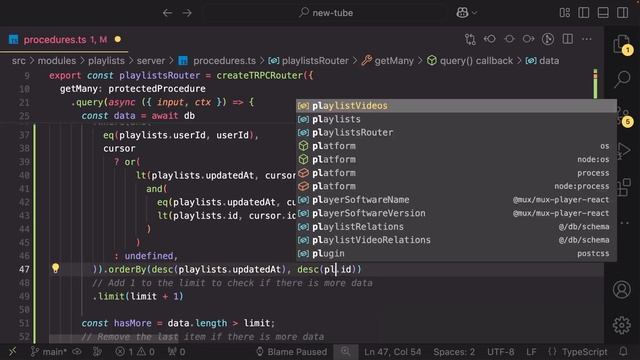Image resolution: width=640 pixels, height=360 pixels.
Task: Select playlistVideos suggestion
Action: 456,106
